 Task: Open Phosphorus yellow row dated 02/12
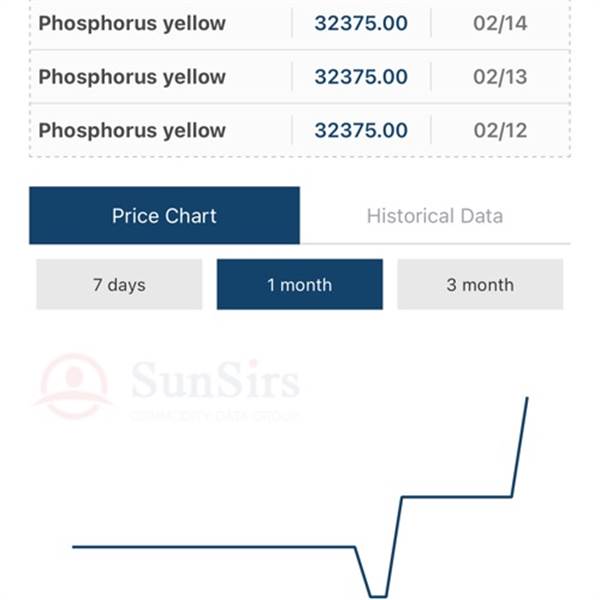[x=300, y=130]
